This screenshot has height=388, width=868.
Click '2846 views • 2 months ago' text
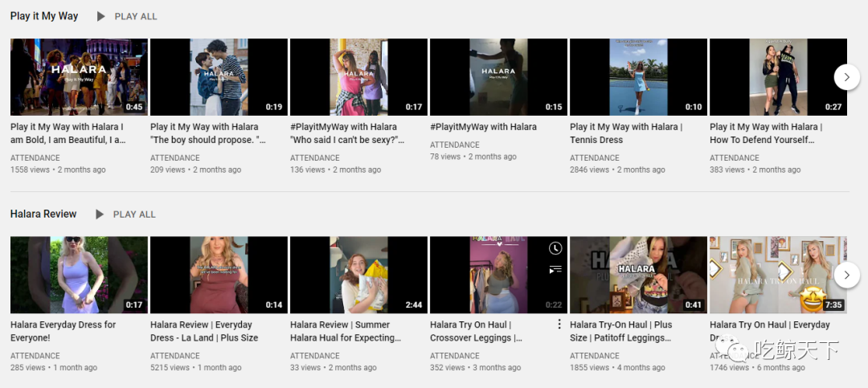pos(617,170)
